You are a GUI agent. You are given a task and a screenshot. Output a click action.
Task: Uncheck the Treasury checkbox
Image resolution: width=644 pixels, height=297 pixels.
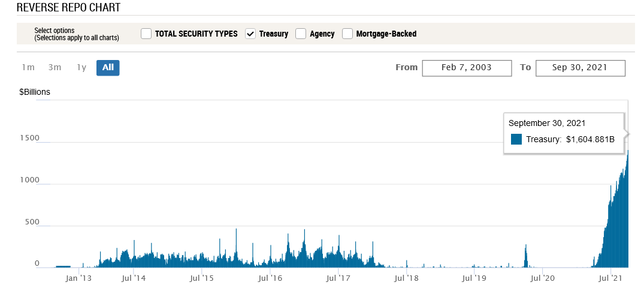pos(251,34)
